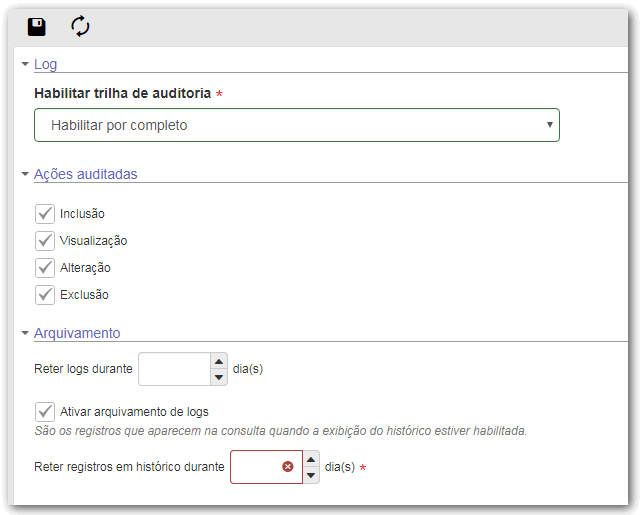The image size is (640, 515).
Task: Click the Reter logs durante input field
Action: 174,369
